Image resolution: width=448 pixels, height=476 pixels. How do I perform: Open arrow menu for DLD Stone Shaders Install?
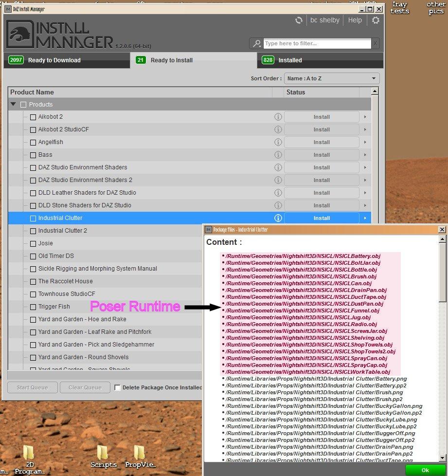[x=365, y=205]
